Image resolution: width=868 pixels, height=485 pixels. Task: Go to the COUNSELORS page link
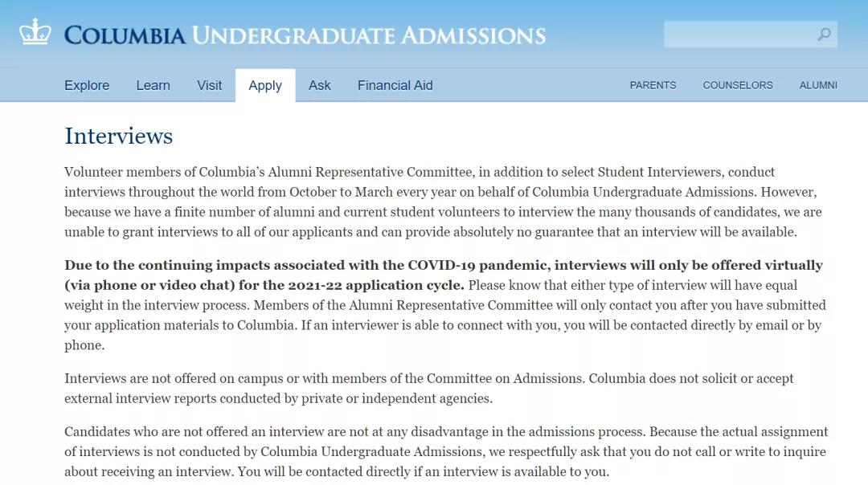coord(737,85)
